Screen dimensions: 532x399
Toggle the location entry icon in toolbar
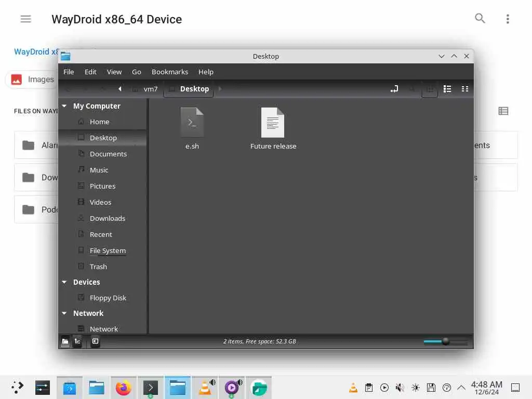point(394,89)
